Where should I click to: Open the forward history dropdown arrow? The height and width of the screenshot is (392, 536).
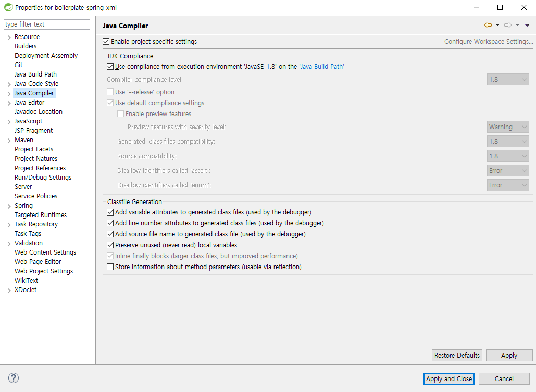[518, 25]
